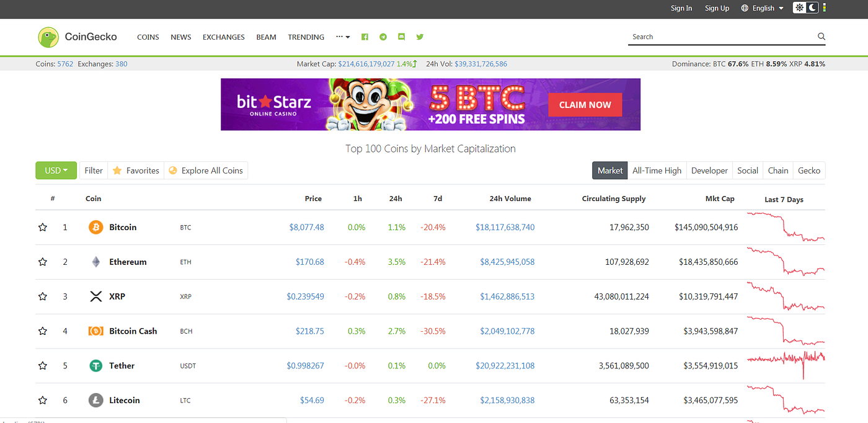Click the Filter button
This screenshot has width=868, height=423.
[x=94, y=171]
